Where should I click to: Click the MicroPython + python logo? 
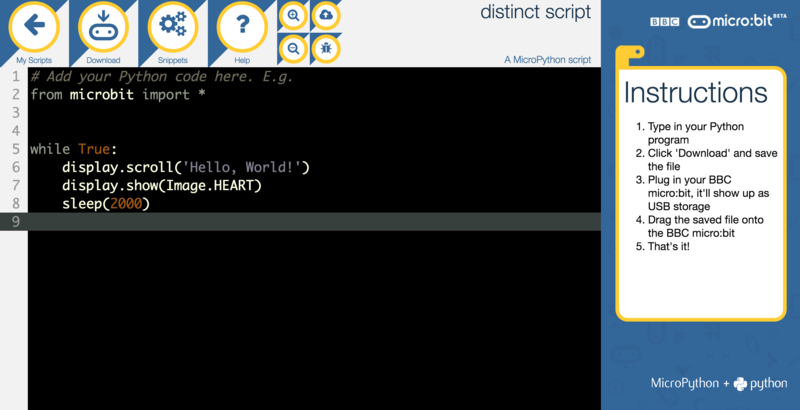[x=719, y=383]
